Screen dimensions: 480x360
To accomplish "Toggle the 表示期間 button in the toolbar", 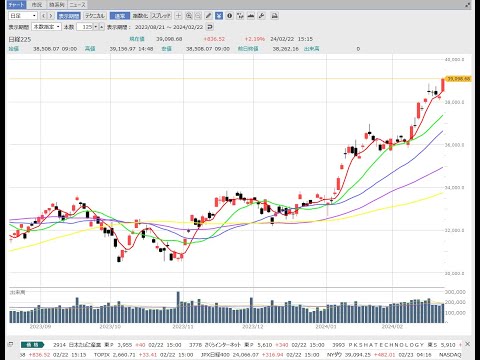I will pyautogui.click(x=69, y=16).
